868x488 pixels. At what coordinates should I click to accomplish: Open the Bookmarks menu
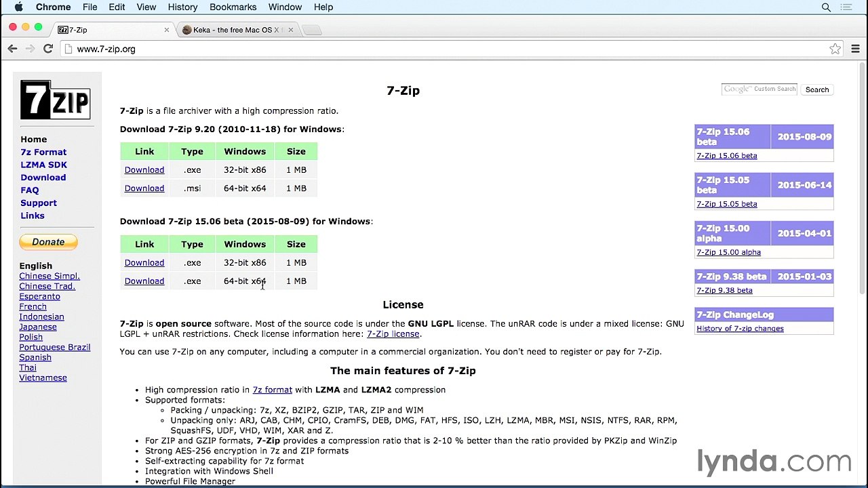233,7
